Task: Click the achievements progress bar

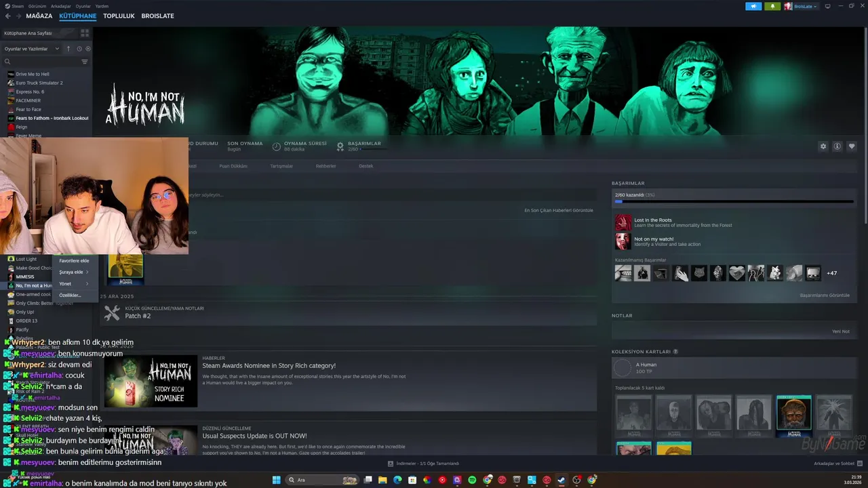Action: pyautogui.click(x=734, y=202)
